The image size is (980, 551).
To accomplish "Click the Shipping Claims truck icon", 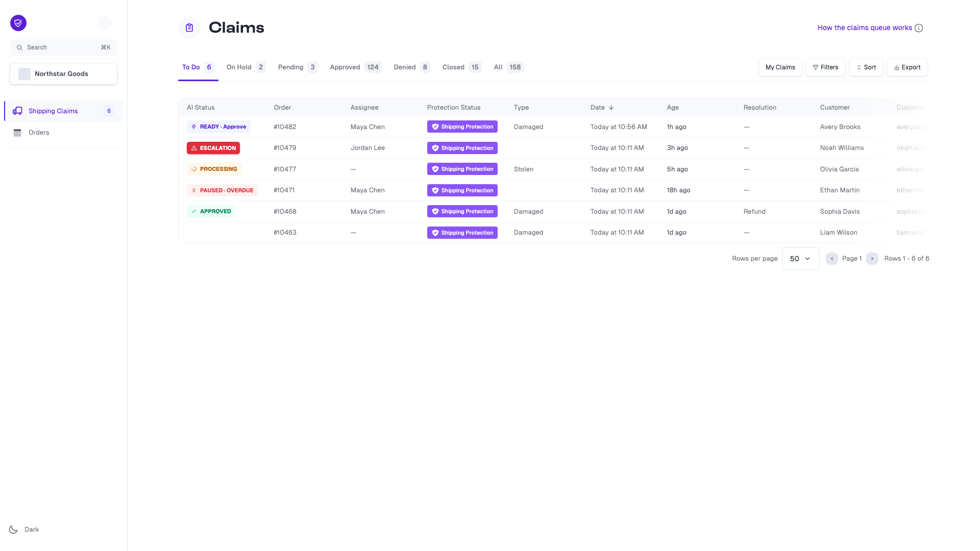I will 17,111.
